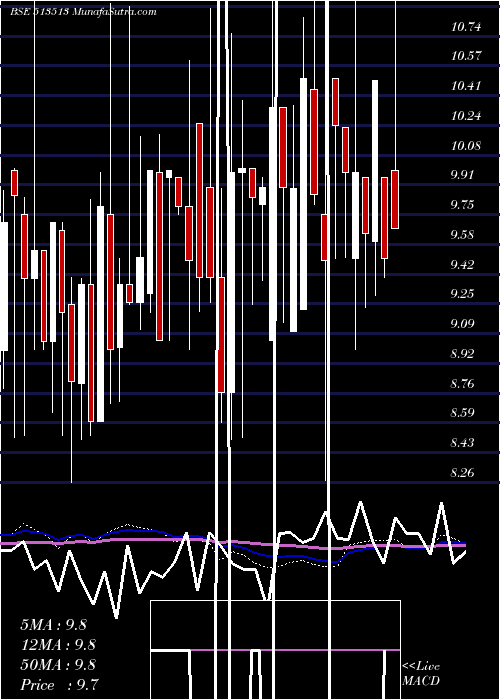Click the 8.43 price axis label

point(462,443)
